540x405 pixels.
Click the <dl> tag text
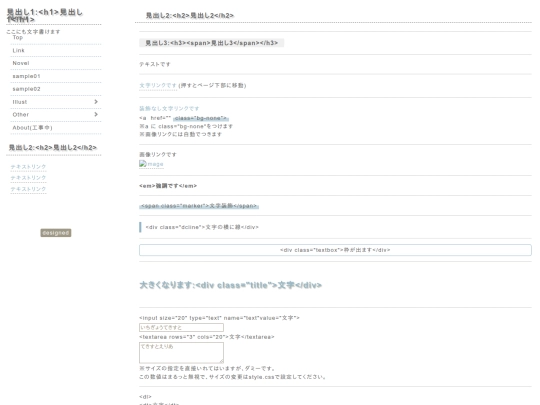tap(145, 397)
